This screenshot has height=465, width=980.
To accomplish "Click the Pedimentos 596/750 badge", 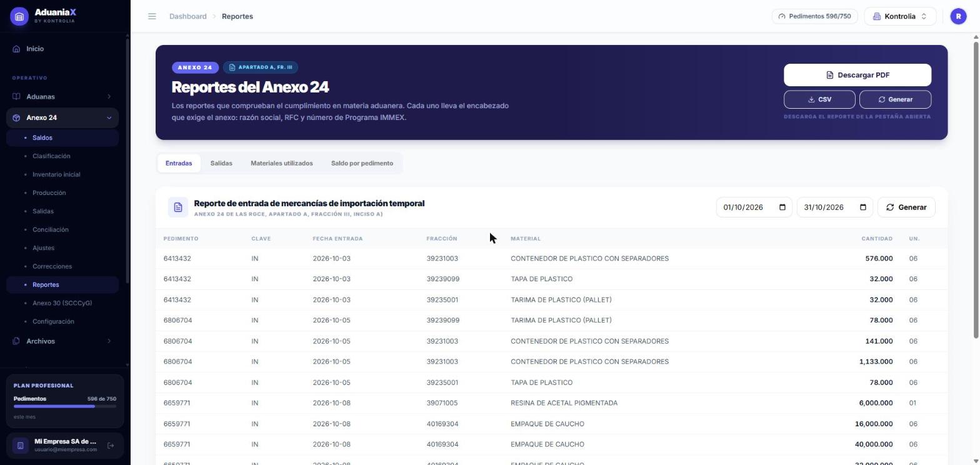I will (814, 16).
